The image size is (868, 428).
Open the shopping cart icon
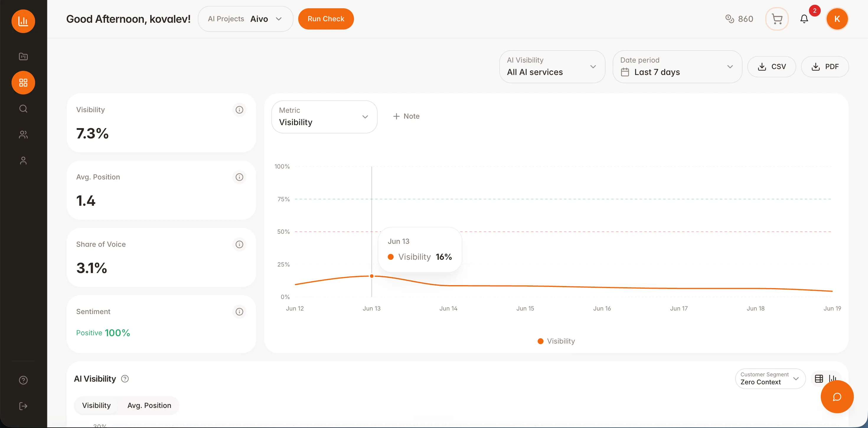coord(777,19)
